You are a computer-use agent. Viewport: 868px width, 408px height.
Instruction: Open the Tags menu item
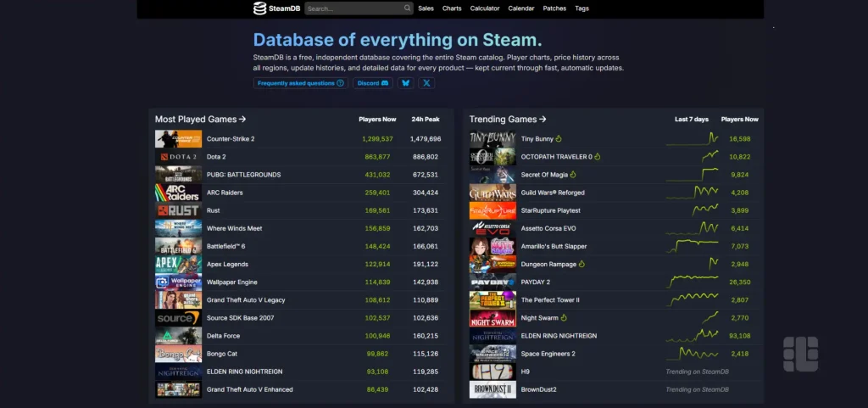pos(581,8)
